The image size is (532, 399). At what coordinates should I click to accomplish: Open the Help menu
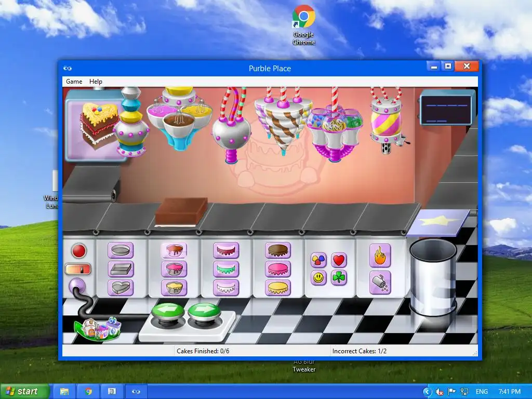click(x=96, y=82)
